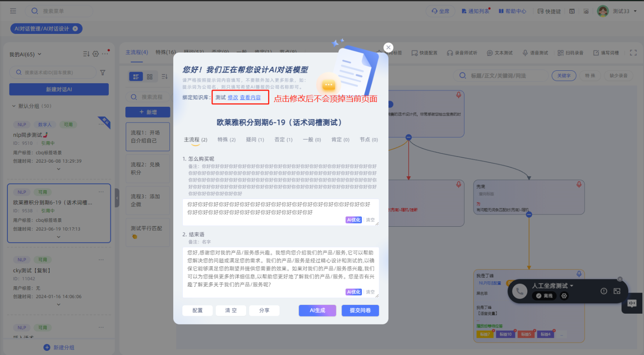644x355 pixels.
Task: Click the filter funnel icon beside AI search
Action: pos(103,72)
